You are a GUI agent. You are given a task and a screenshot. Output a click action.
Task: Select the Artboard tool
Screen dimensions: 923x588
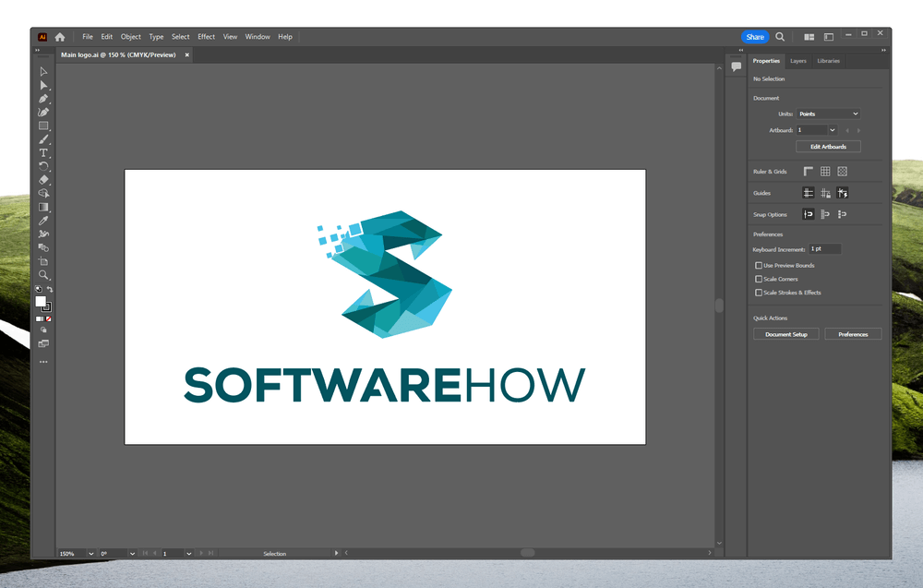43,261
